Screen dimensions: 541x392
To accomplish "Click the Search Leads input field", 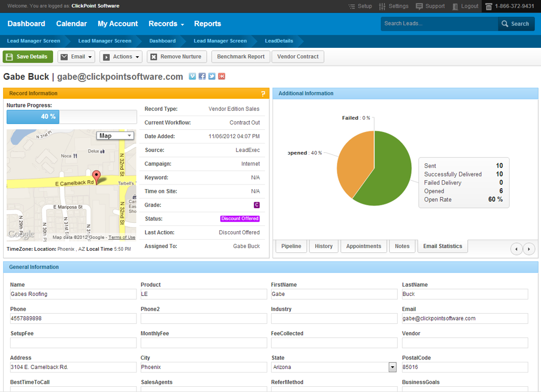I will (439, 24).
